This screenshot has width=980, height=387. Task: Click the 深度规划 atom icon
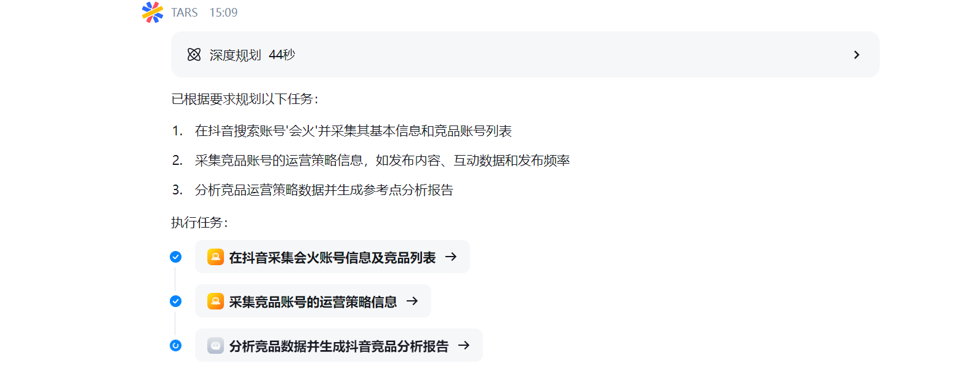tap(194, 55)
